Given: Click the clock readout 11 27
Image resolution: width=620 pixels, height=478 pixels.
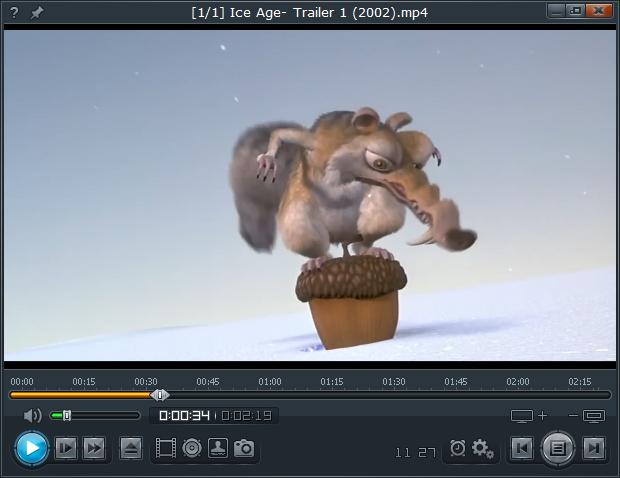Looking at the screenshot, I should [x=415, y=453].
